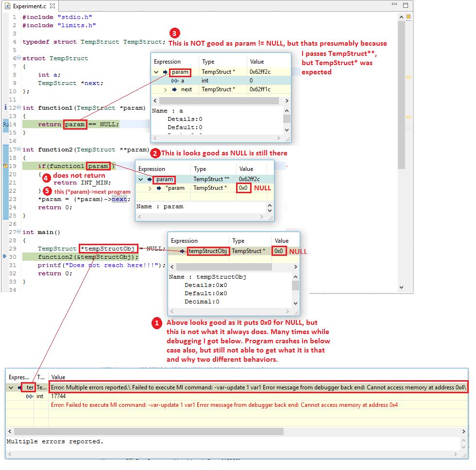The image size is (476, 470).
Task: Click the top popup horizontal scroll left arrow
Action: 155,101
